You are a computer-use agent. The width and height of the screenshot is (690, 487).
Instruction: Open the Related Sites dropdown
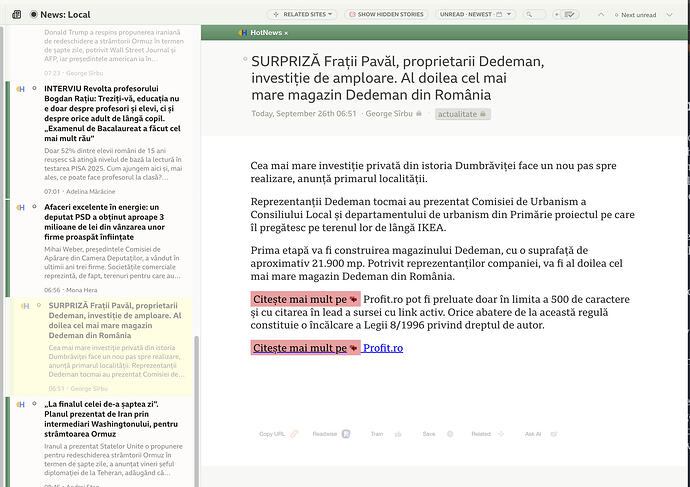coord(302,15)
